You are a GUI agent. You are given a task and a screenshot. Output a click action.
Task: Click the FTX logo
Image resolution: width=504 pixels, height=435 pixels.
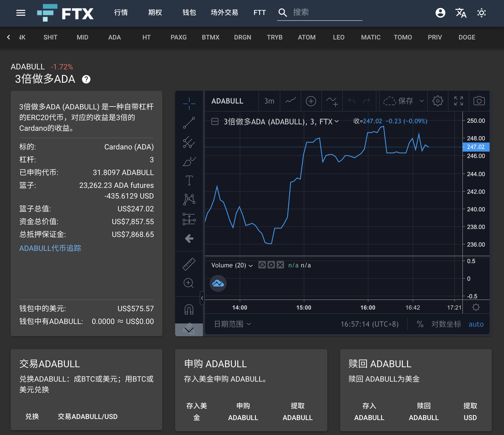[65, 13]
